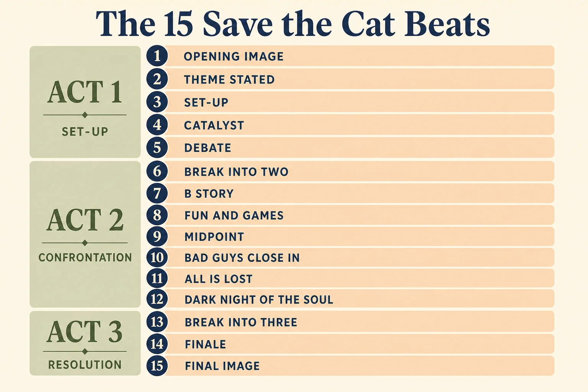Click the number 9 Midpoint circle
This screenshot has width=588, height=392.
point(157,237)
